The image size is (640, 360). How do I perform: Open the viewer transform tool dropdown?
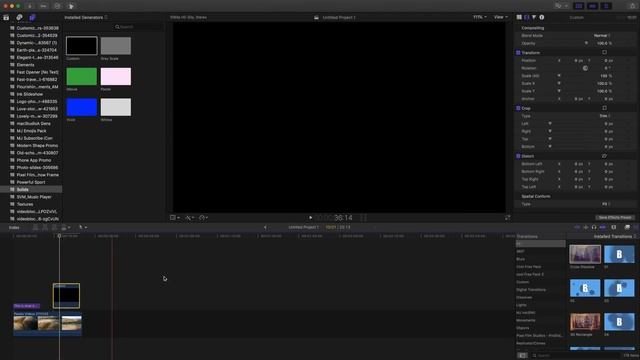coord(175,218)
